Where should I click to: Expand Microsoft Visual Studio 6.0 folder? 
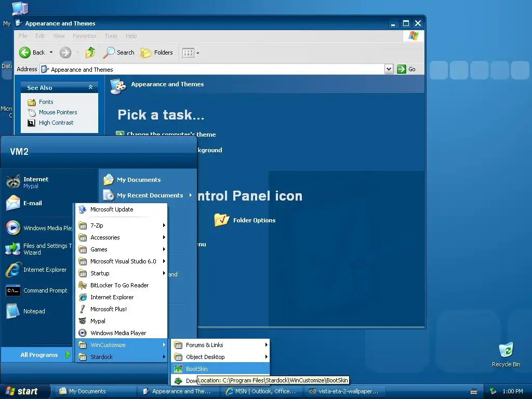(x=122, y=261)
